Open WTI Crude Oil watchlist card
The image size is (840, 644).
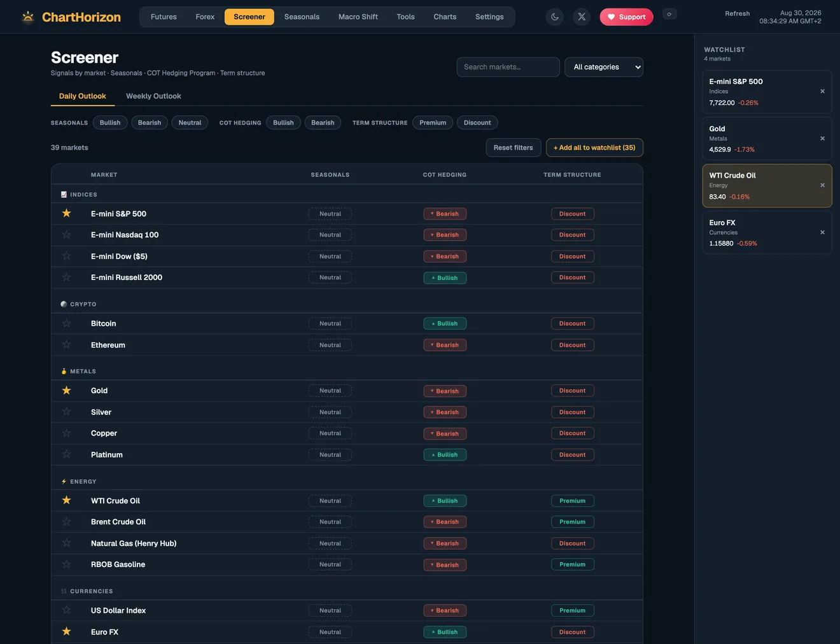[x=767, y=186]
